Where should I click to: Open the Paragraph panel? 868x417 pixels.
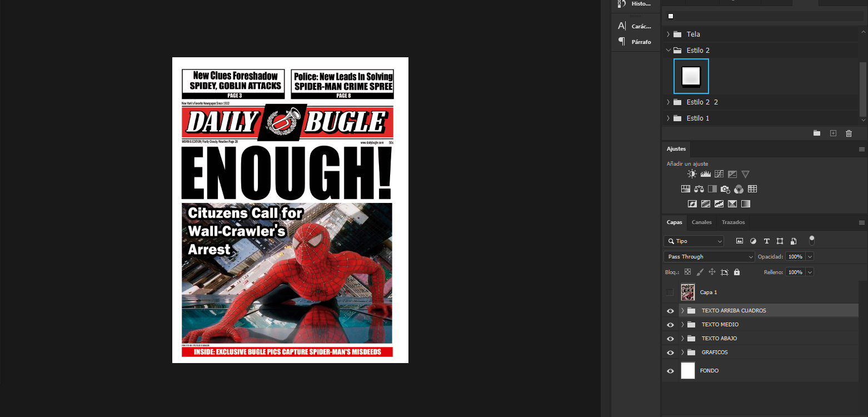click(634, 42)
